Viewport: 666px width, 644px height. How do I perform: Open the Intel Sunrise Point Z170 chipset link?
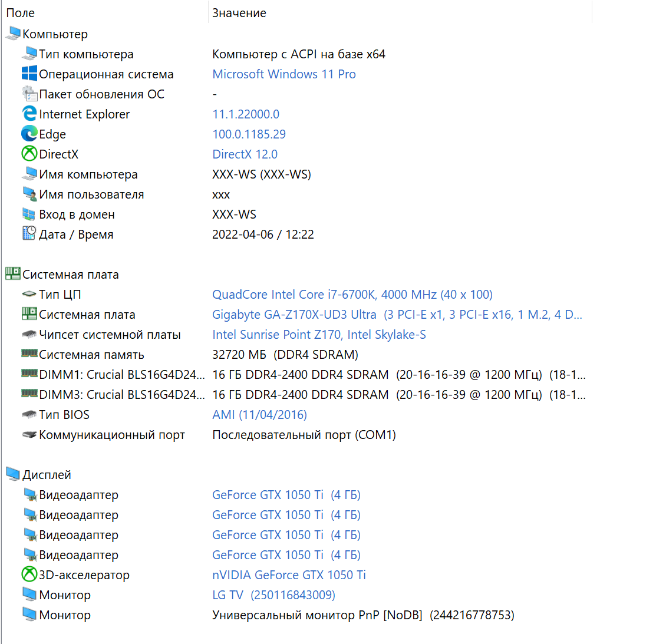319,335
